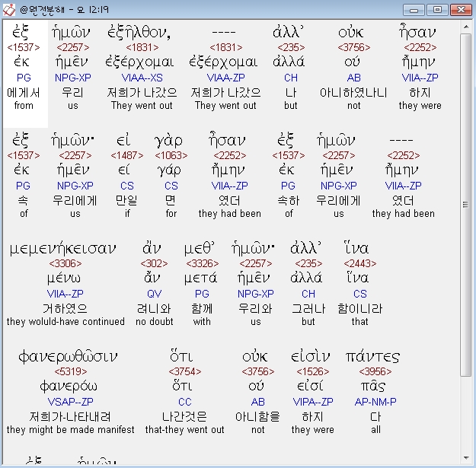Click the Greek word ἵνα
Viewport: 476px width, 468px height.
pyautogui.click(x=356, y=248)
